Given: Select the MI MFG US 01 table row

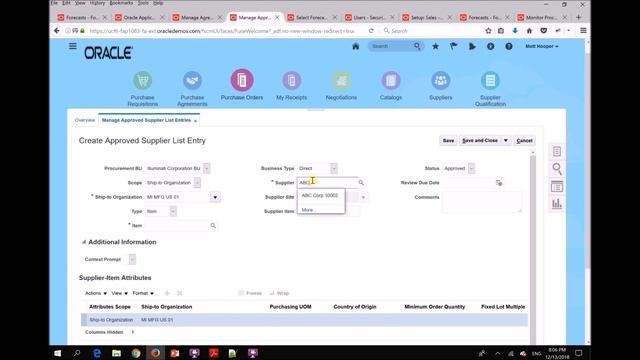Looking at the screenshot, I should click(x=304, y=320).
